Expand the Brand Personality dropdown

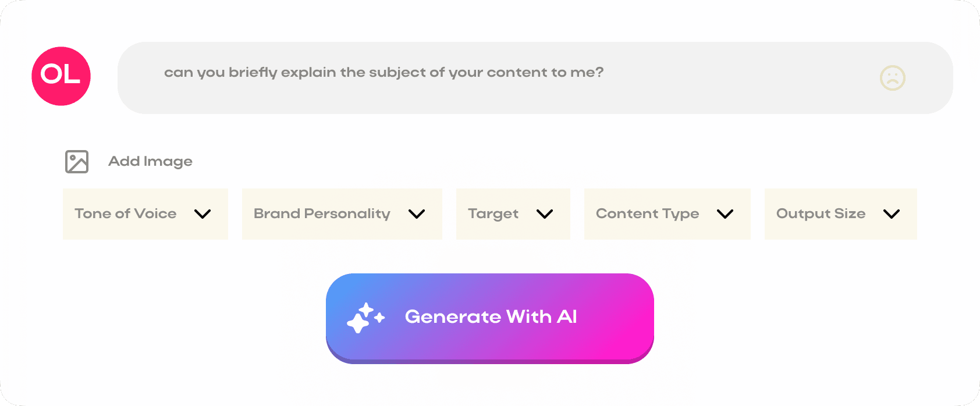click(342, 214)
